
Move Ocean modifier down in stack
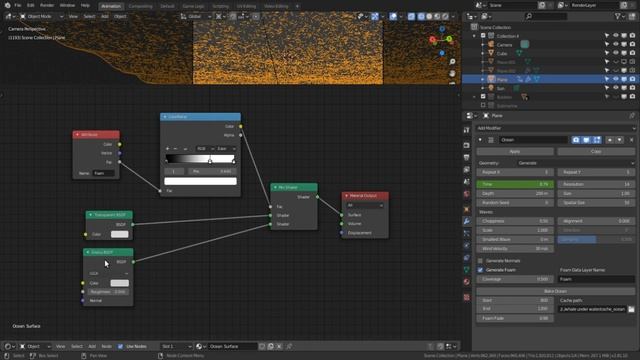point(620,140)
